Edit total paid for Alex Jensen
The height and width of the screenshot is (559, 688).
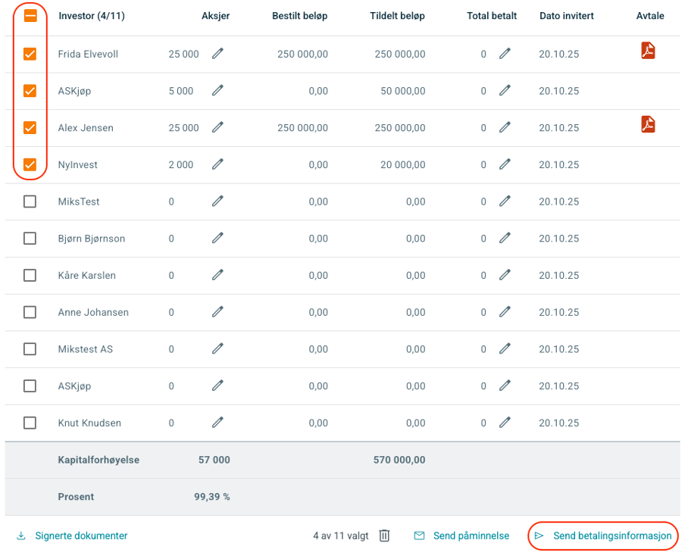505,128
